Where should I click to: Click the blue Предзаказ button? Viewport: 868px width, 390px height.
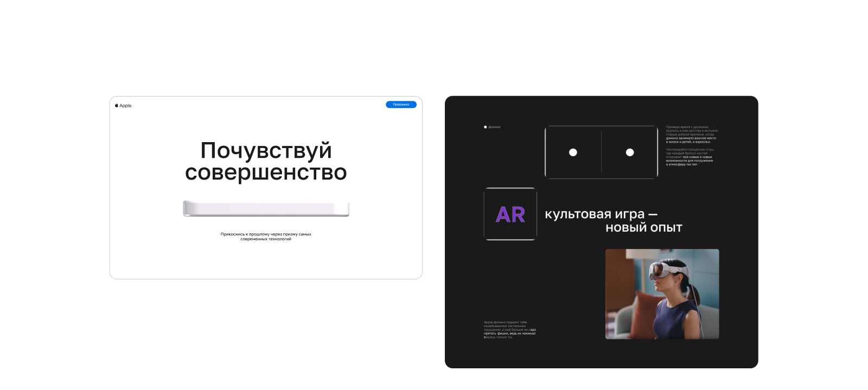(x=401, y=105)
